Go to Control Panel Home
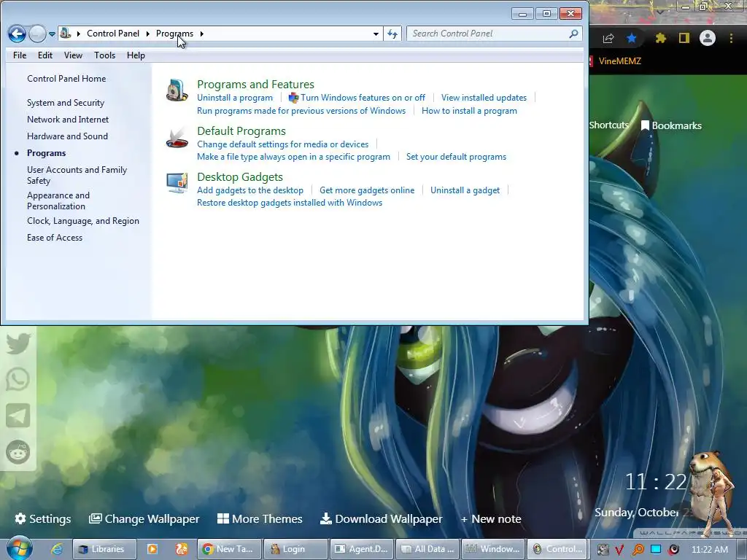This screenshot has height=560, width=747. (x=66, y=79)
